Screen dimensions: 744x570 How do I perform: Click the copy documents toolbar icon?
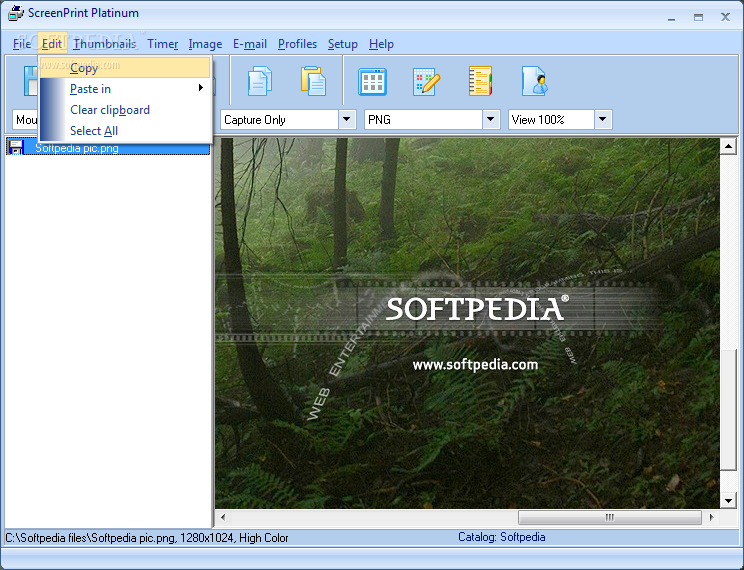coord(260,81)
